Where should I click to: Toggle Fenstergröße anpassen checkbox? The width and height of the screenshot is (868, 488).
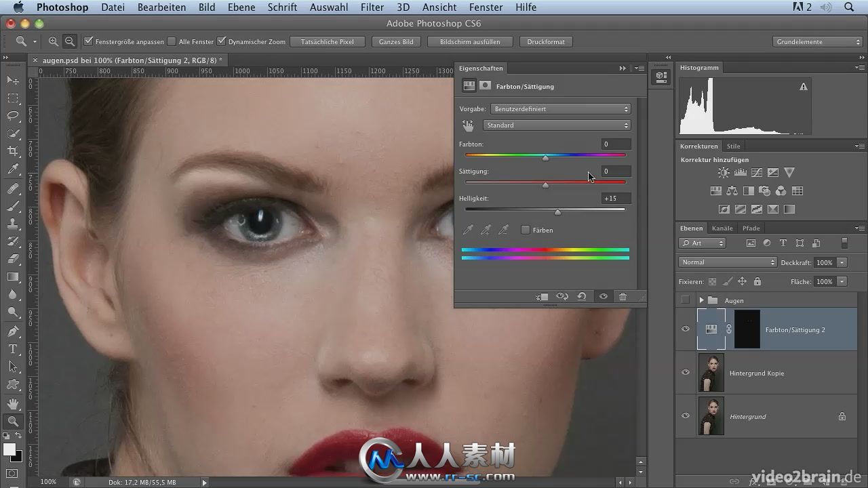89,41
